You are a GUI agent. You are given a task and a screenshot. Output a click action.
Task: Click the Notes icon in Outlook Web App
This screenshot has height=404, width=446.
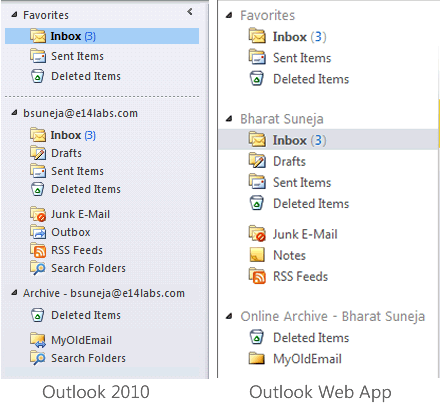(257, 255)
